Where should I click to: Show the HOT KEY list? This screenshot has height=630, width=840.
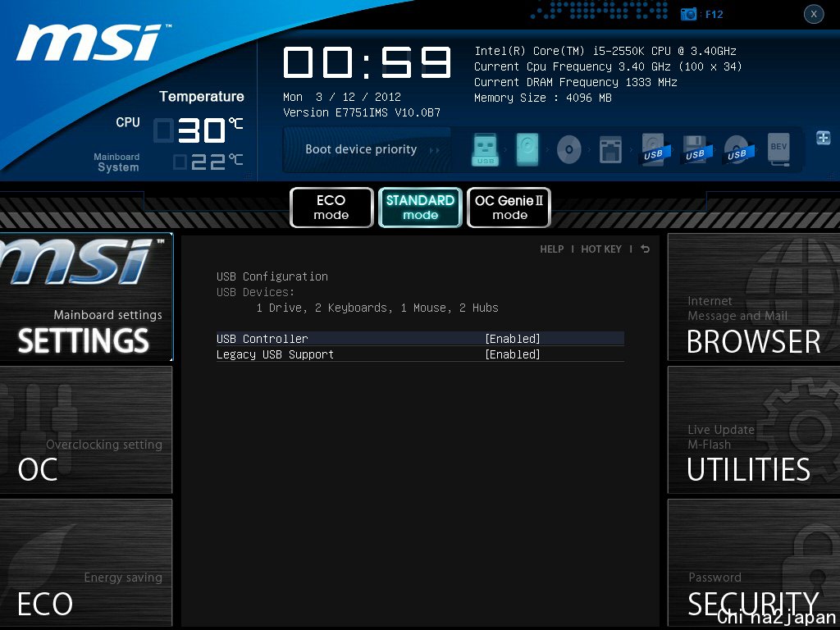click(x=601, y=249)
